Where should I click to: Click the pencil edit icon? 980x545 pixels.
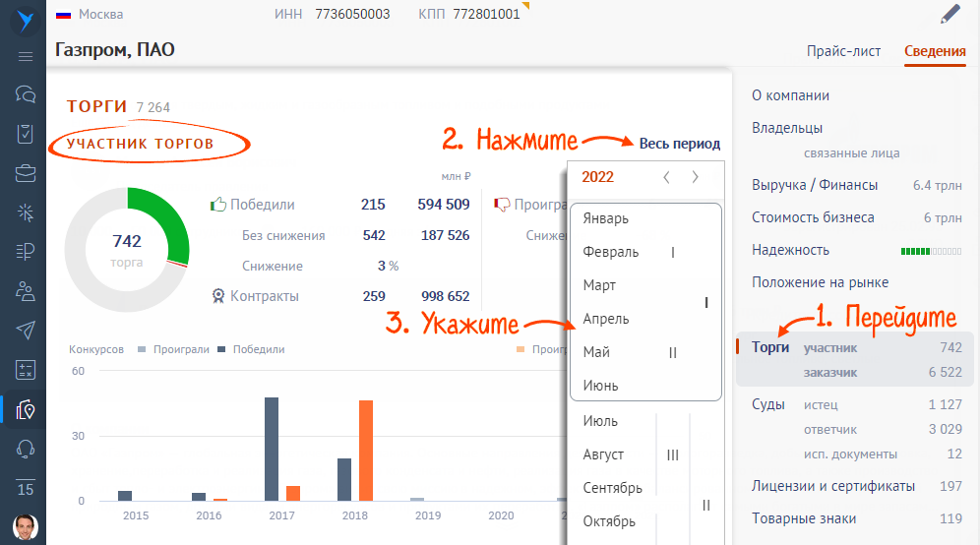tap(950, 14)
